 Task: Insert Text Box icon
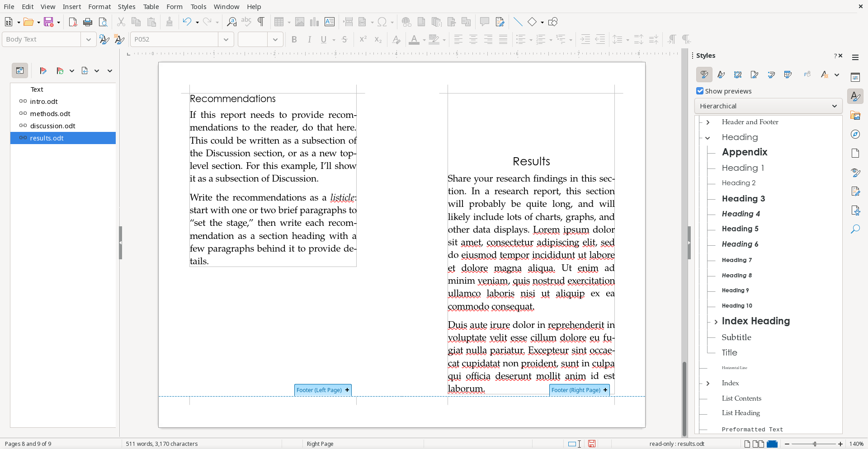tap(330, 22)
